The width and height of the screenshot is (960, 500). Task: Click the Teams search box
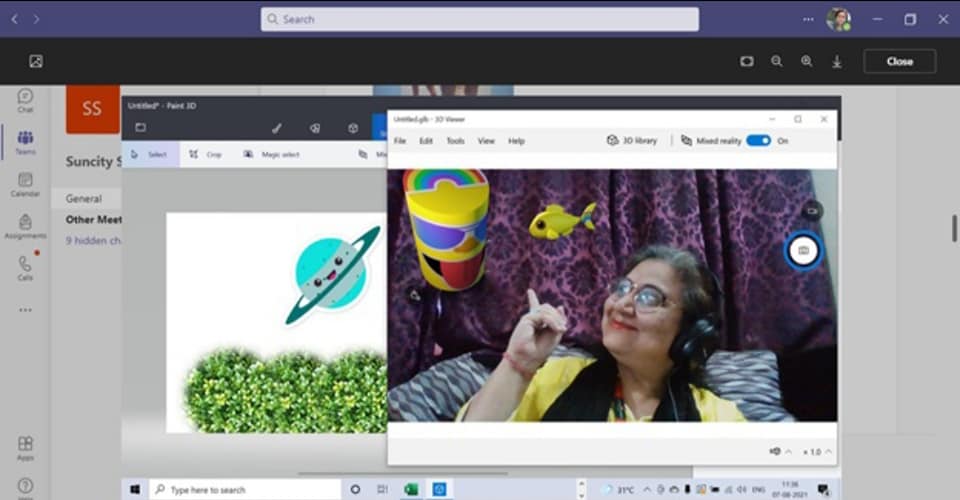[x=479, y=20]
